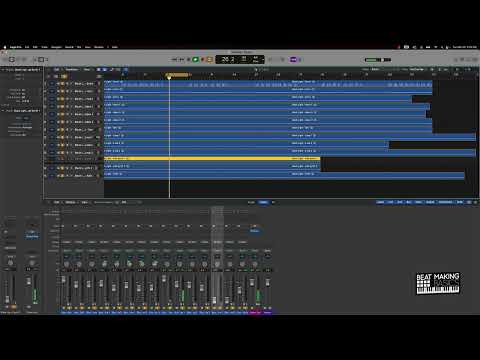Switch Mixer to All view
The height and width of the screenshot is (360, 480).
click(273, 202)
